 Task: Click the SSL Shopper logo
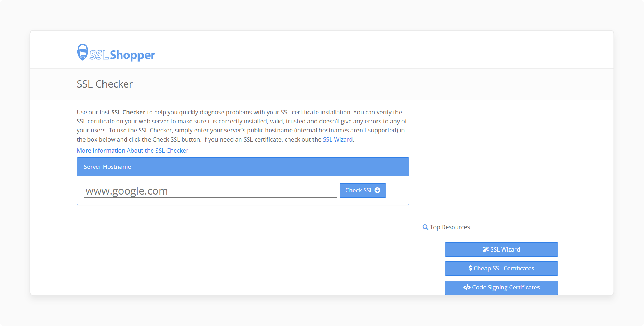click(x=116, y=53)
